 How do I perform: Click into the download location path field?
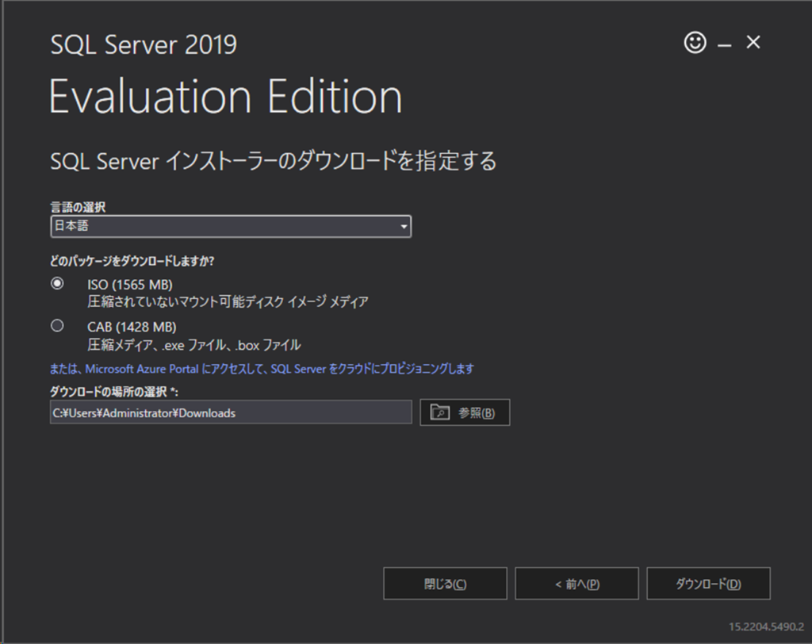click(231, 412)
